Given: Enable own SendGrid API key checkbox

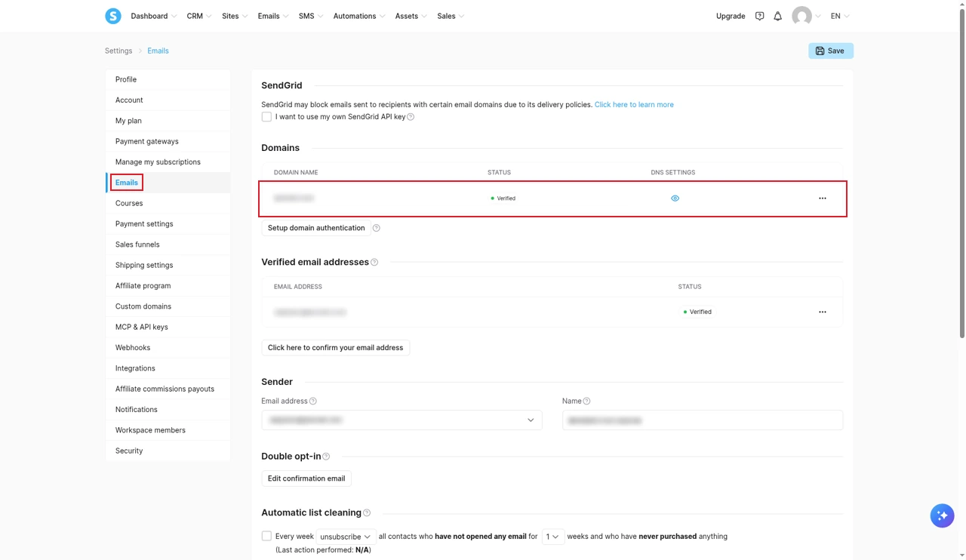Looking at the screenshot, I should tap(266, 117).
